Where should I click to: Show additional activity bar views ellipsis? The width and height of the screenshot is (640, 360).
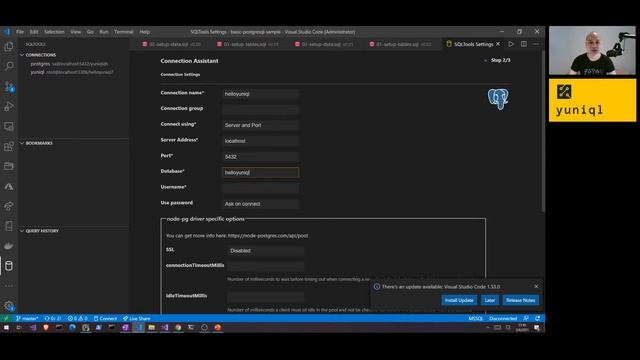9,286
